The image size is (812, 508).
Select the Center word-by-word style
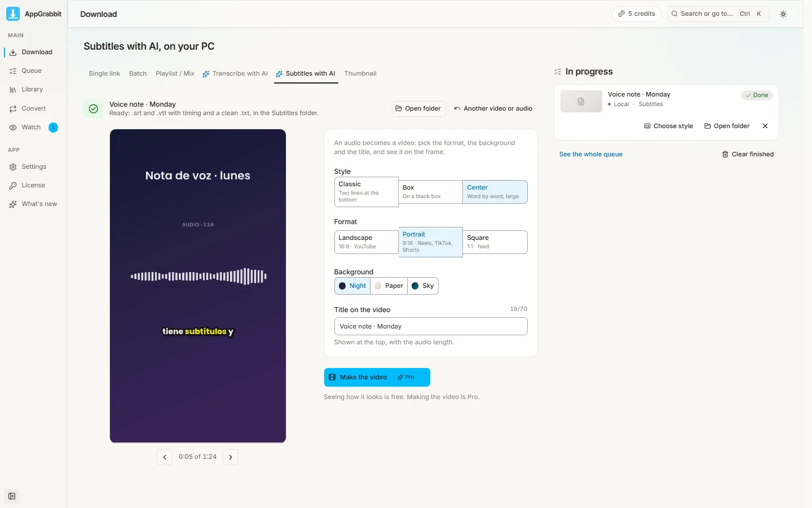click(495, 192)
